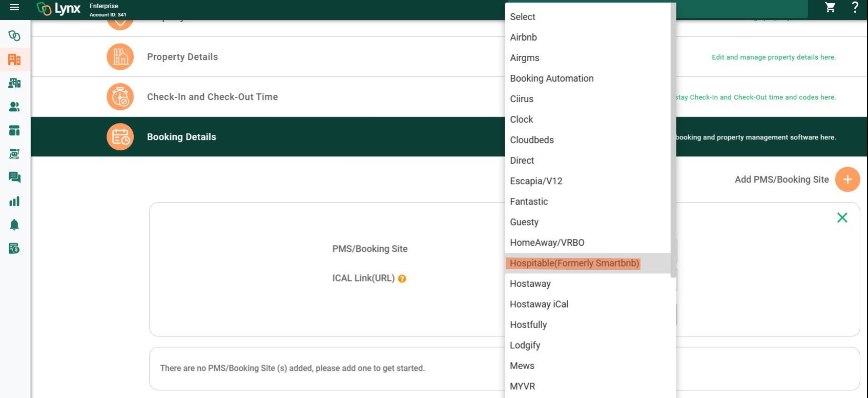The width and height of the screenshot is (868, 398).
Task: Select Airbnb from the dropdown list
Action: click(588, 37)
